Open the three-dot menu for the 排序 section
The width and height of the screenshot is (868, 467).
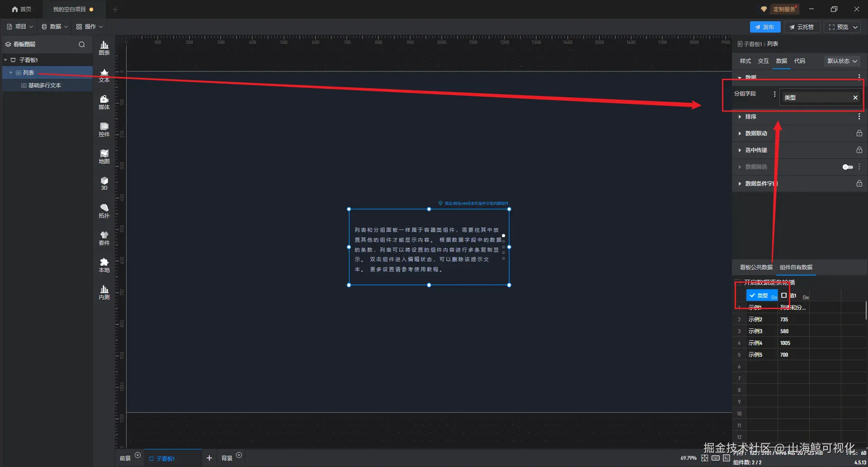click(859, 116)
